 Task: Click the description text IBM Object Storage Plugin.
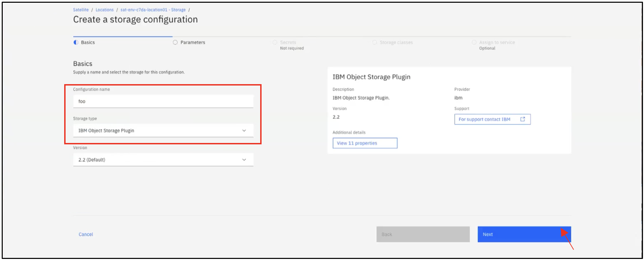click(x=361, y=98)
